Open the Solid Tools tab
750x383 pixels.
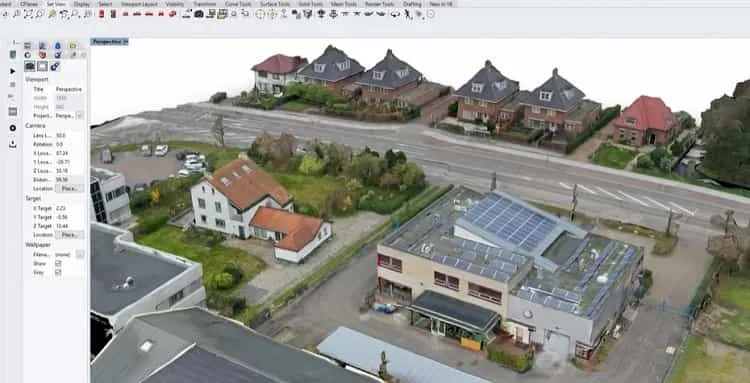pos(310,4)
